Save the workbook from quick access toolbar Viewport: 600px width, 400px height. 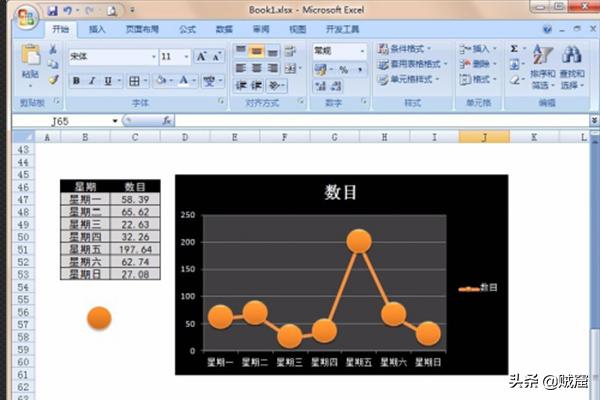tap(52, 11)
